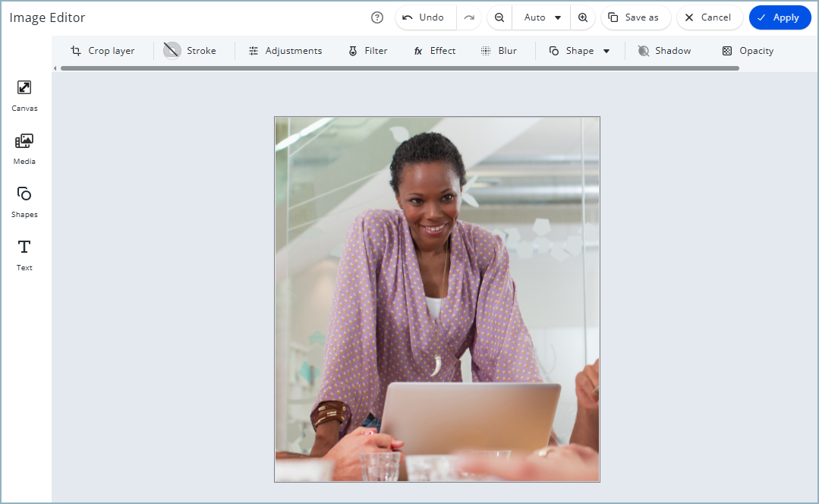Click the Save as button
Image resolution: width=819 pixels, height=504 pixels.
634,17
